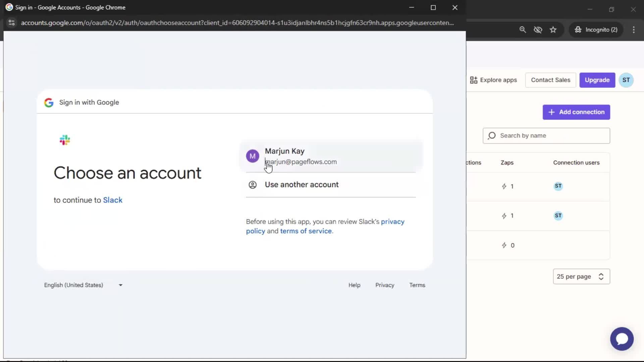The width and height of the screenshot is (644, 362).
Task: Restore the background Chrome window
Action: click(x=611, y=9)
